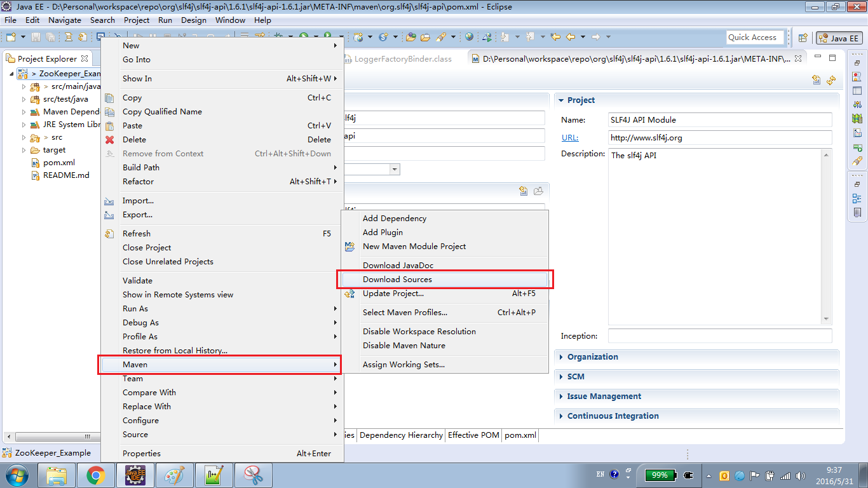Launch Chrome from the taskbar

pyautogui.click(x=95, y=475)
